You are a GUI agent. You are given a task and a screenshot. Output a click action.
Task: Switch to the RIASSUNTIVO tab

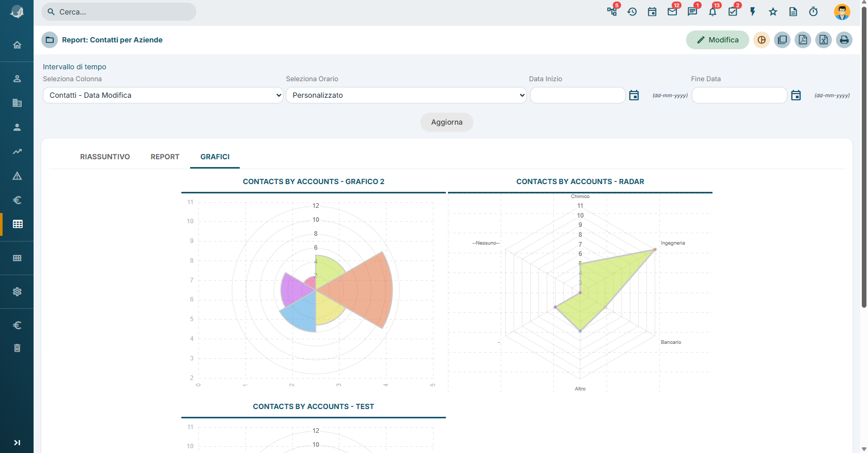(x=105, y=157)
